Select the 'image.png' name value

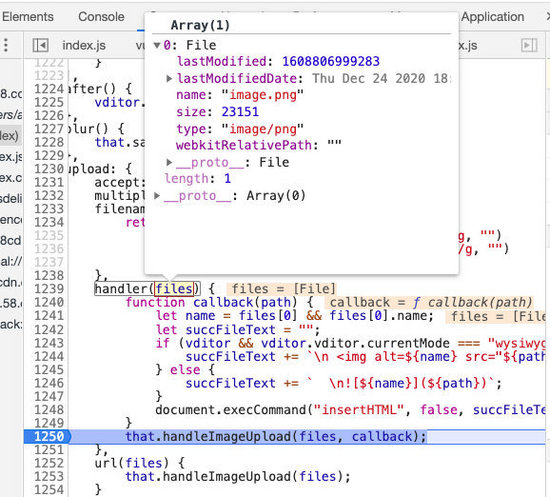[x=263, y=95]
